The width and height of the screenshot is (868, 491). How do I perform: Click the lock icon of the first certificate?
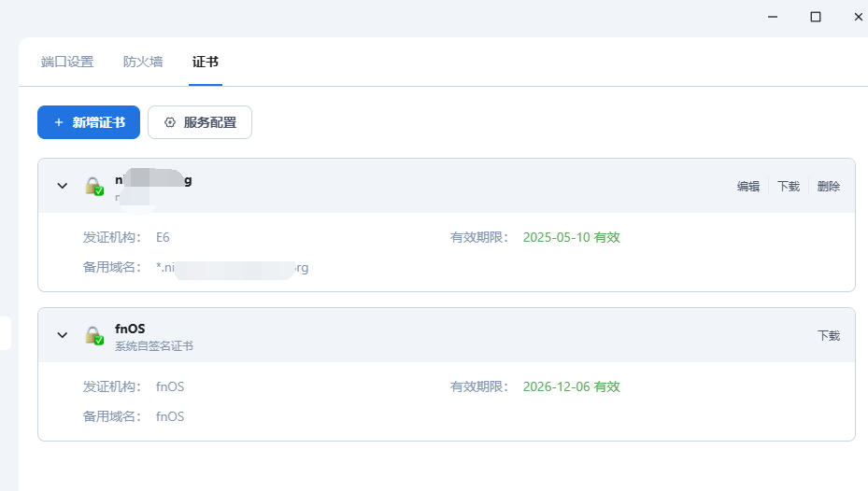point(94,187)
